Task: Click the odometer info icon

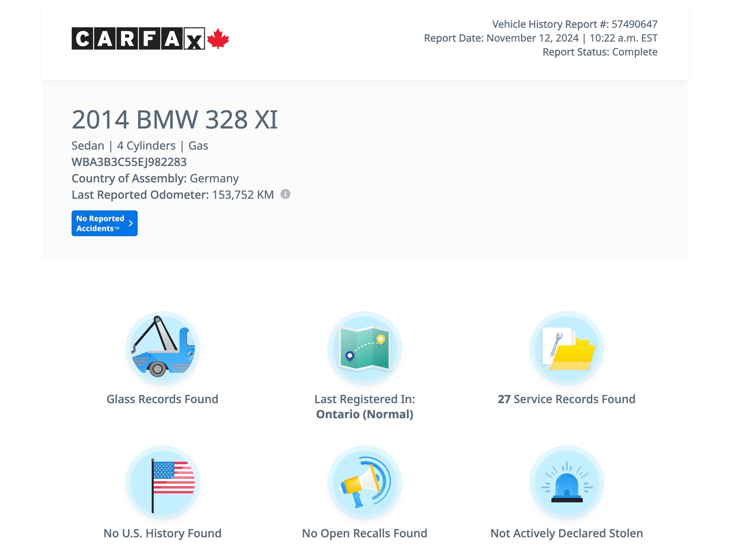Action: (285, 194)
